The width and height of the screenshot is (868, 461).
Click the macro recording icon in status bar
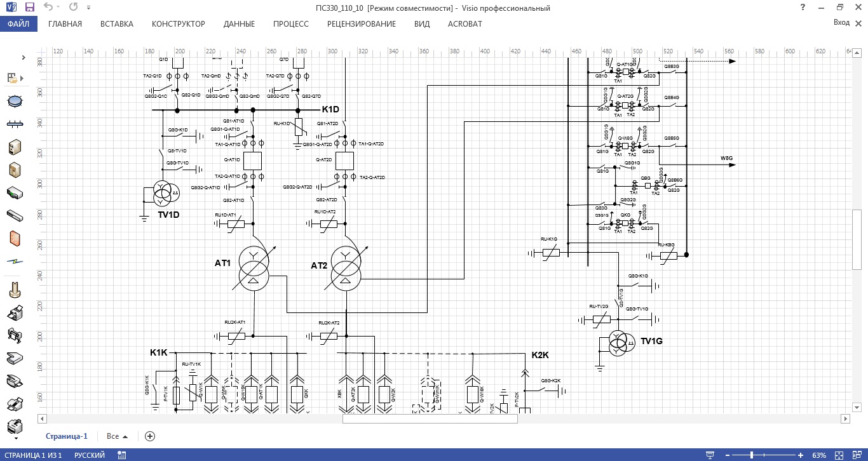click(121, 455)
